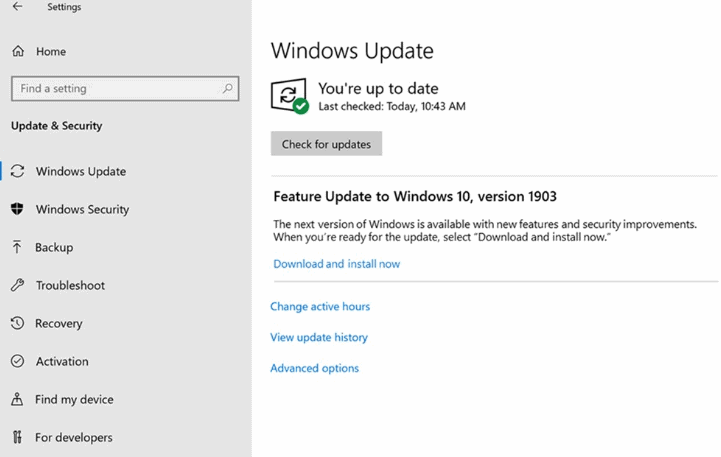Open For developers settings
721x457 pixels.
[74, 438]
